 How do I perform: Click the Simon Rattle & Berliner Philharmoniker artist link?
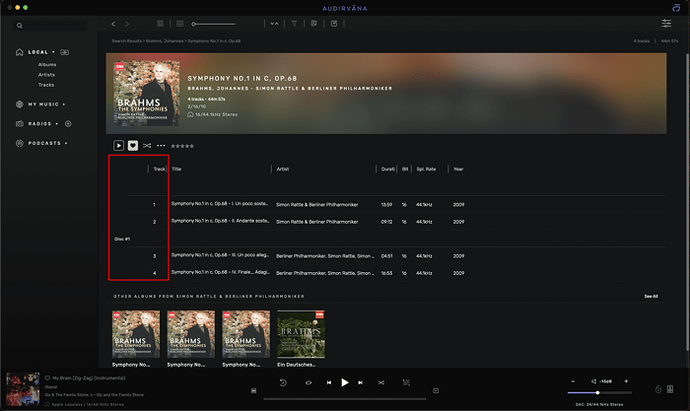pyautogui.click(x=324, y=88)
